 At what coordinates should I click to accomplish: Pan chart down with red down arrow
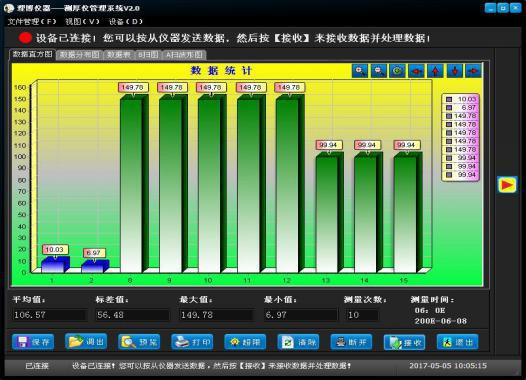455,71
